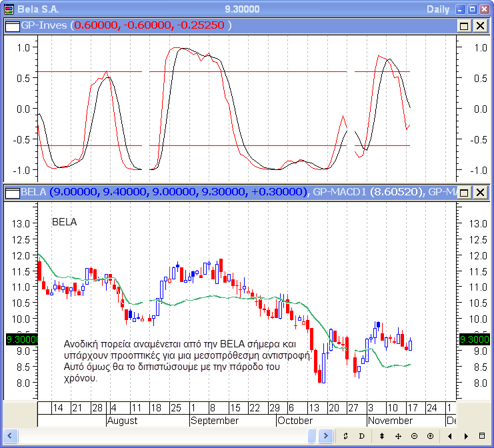Viewport: 494px width, 448px height.
Task: Maximize the BELA price pane
Action: coord(464,193)
